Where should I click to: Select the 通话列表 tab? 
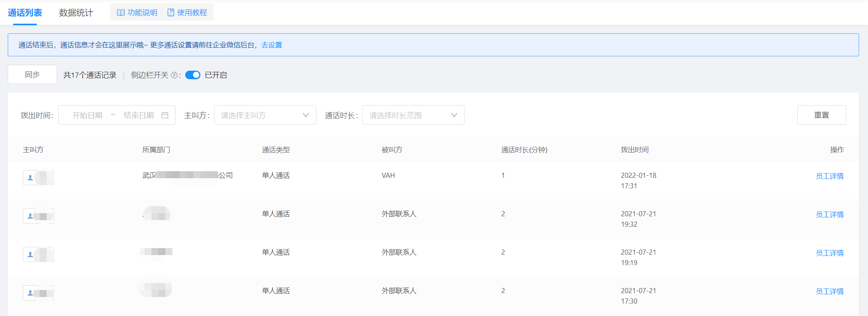point(25,13)
